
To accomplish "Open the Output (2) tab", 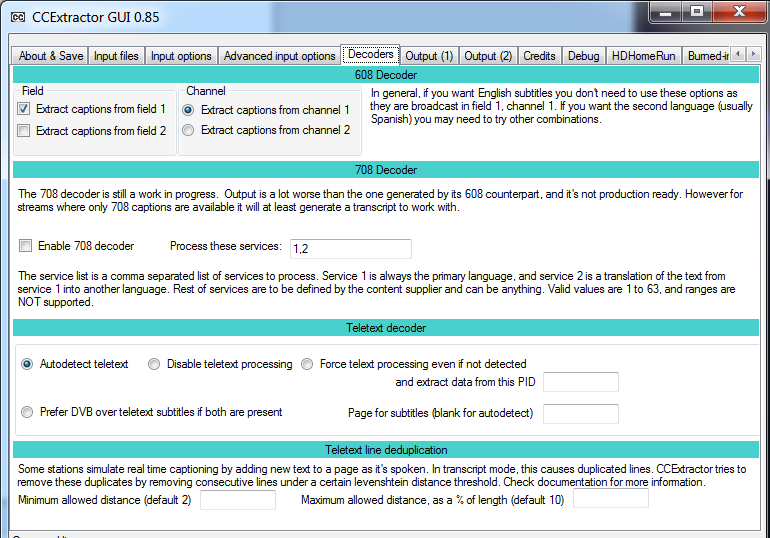I will [x=488, y=56].
